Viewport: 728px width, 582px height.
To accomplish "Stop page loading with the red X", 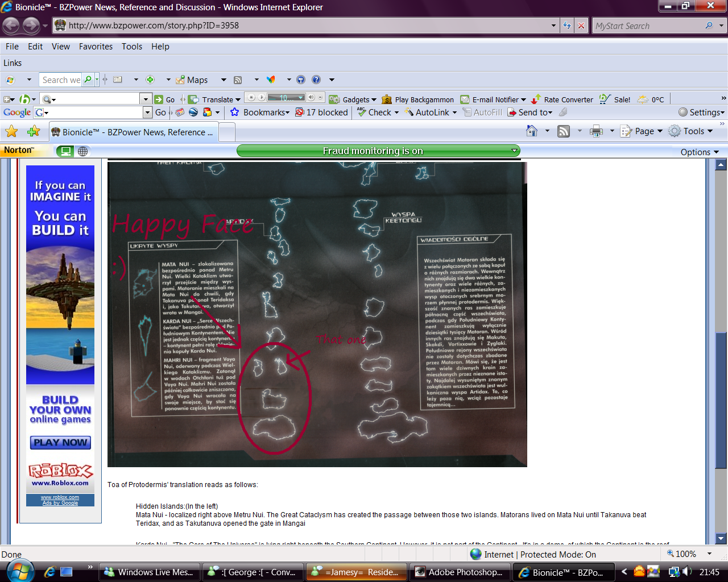I will [x=581, y=26].
